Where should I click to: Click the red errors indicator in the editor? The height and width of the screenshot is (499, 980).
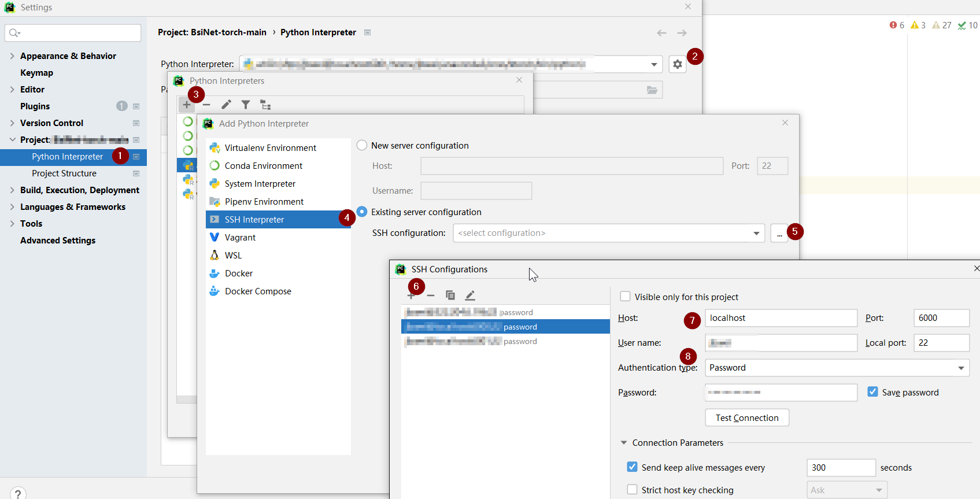click(x=897, y=25)
